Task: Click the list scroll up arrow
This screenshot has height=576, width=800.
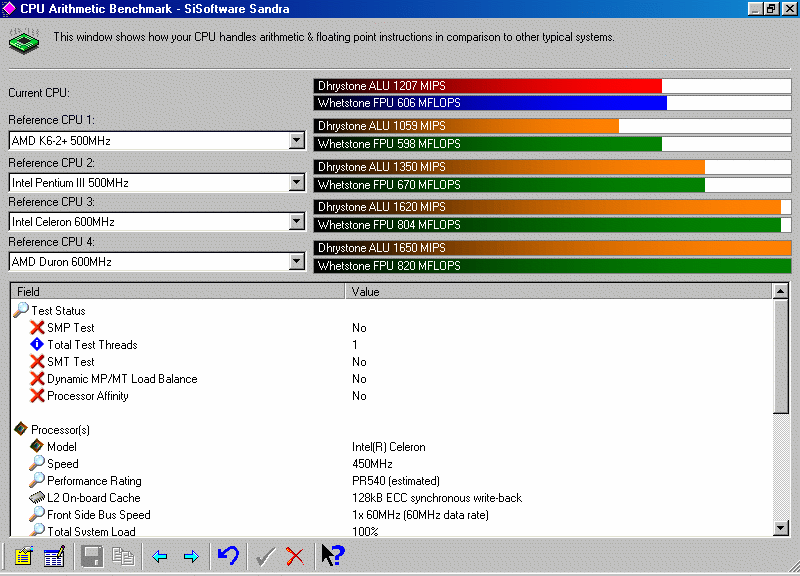Action: 781,291
